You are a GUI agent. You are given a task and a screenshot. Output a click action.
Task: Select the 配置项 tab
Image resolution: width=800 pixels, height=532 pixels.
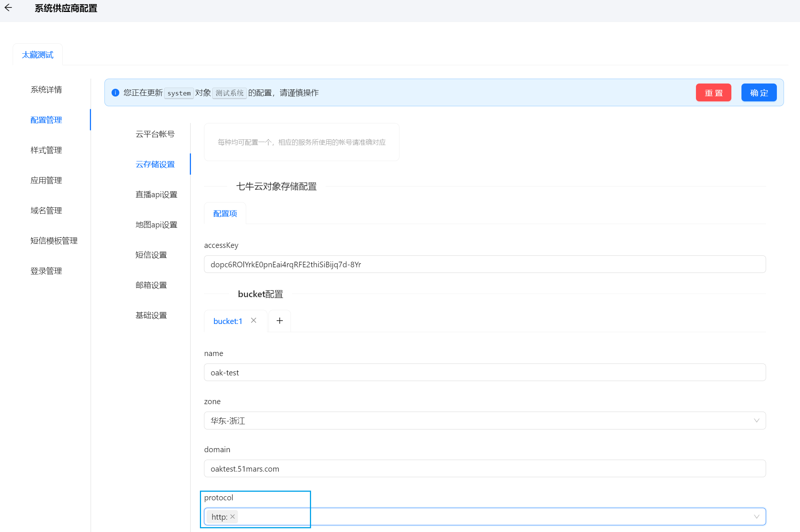(x=225, y=214)
